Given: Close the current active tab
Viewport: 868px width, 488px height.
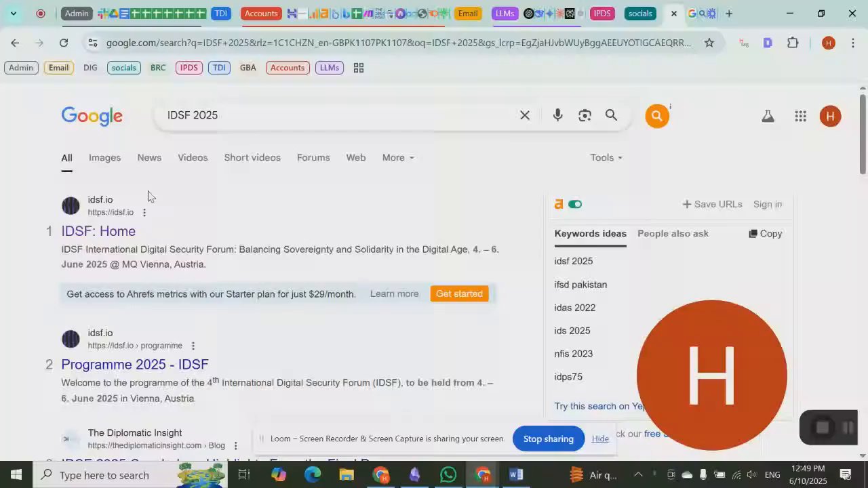Looking at the screenshot, I should pos(673,14).
